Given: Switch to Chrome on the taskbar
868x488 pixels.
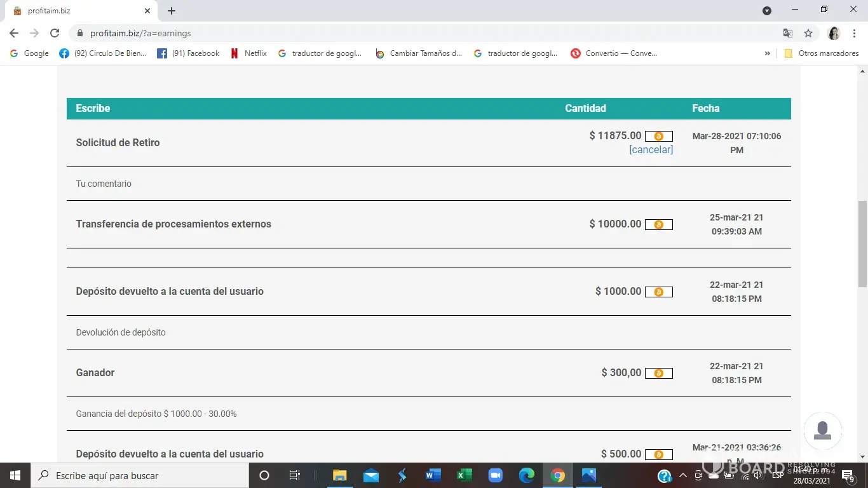Looking at the screenshot, I should tap(557, 475).
